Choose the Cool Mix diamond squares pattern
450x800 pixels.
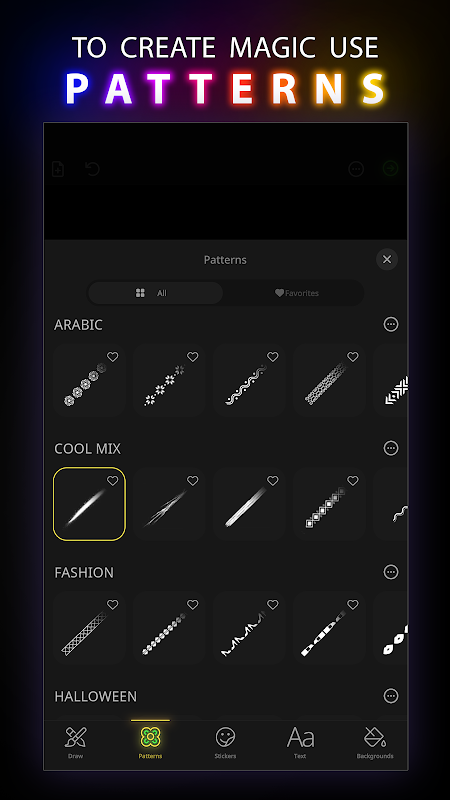click(x=330, y=504)
